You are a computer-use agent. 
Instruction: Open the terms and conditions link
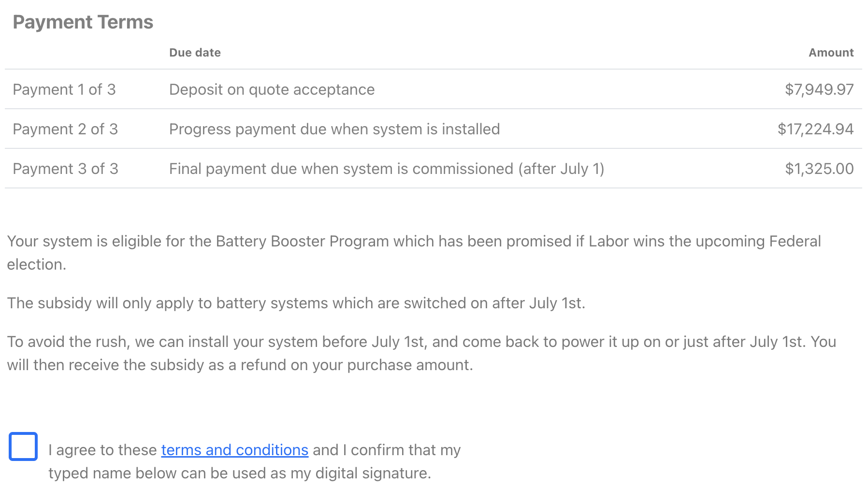click(234, 450)
